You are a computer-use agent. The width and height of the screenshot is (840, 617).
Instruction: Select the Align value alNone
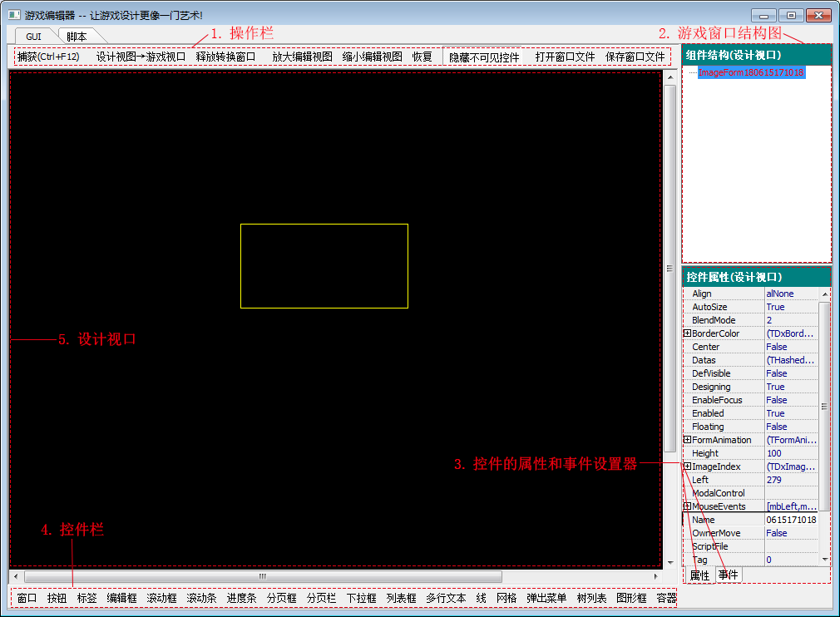tap(791, 294)
